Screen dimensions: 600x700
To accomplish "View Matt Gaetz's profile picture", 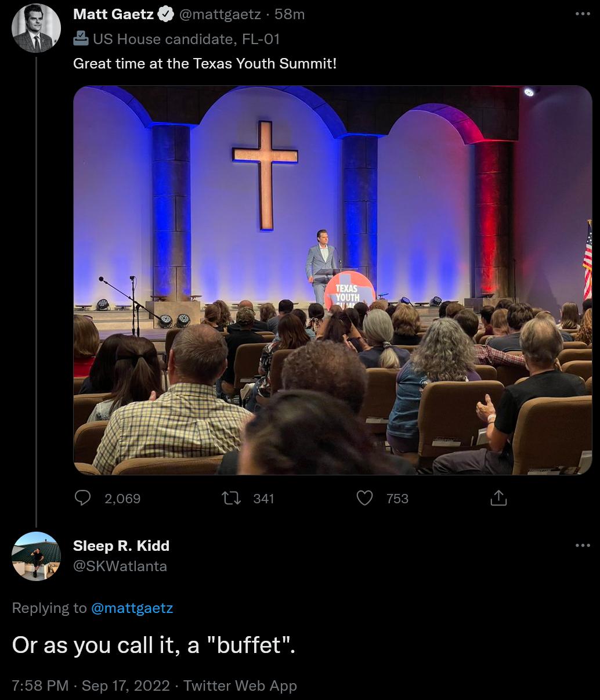I will click(x=36, y=27).
